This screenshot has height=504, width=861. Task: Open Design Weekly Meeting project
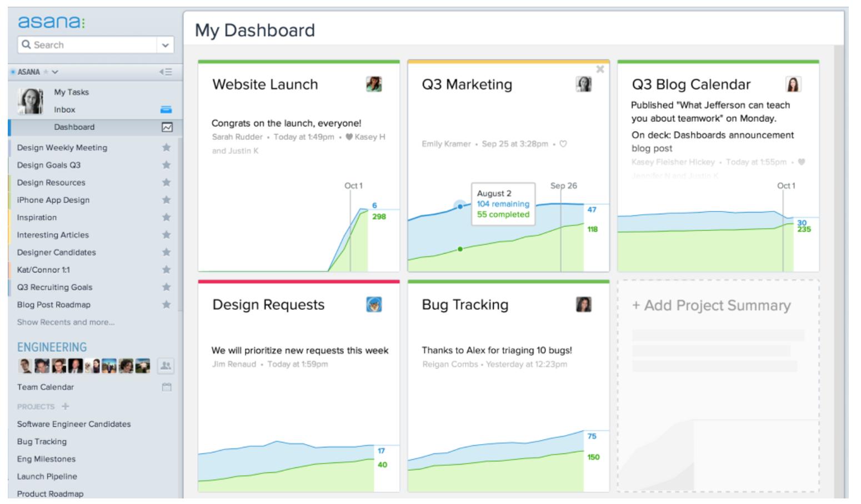pos(62,148)
